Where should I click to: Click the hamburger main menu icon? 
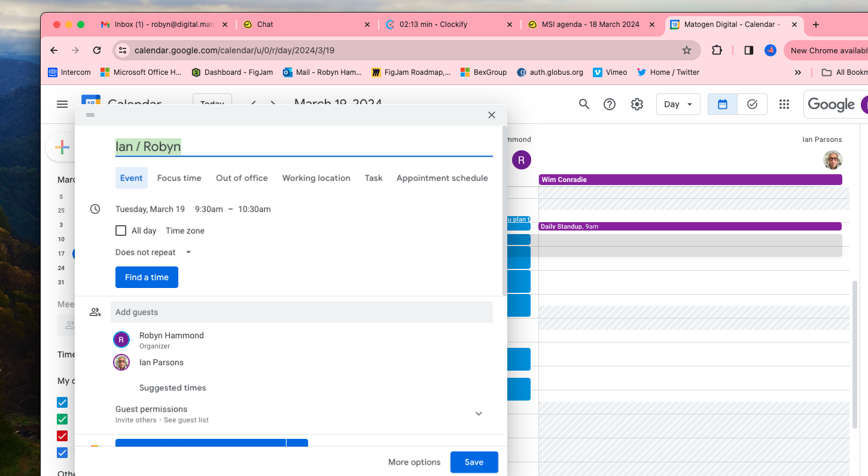point(62,104)
